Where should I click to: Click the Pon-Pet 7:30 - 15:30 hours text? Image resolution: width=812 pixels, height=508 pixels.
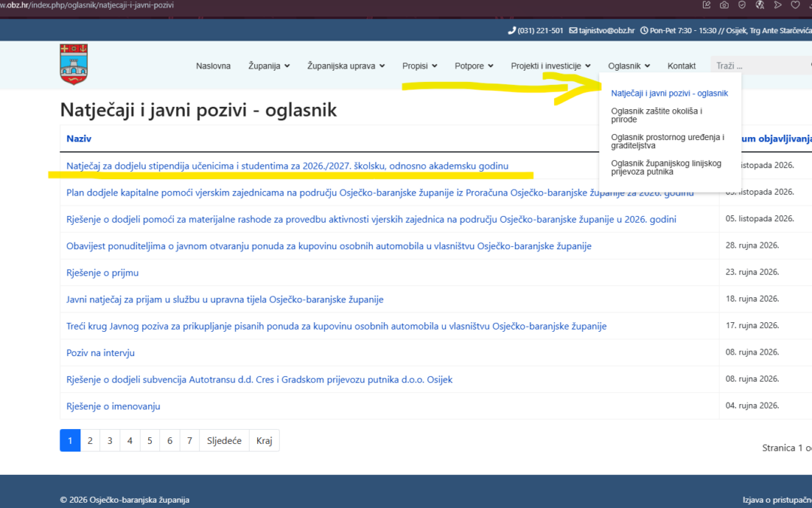[683, 31]
